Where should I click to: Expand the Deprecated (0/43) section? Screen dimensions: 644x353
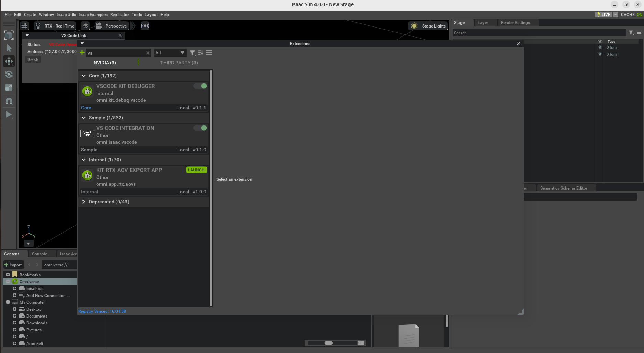point(84,202)
